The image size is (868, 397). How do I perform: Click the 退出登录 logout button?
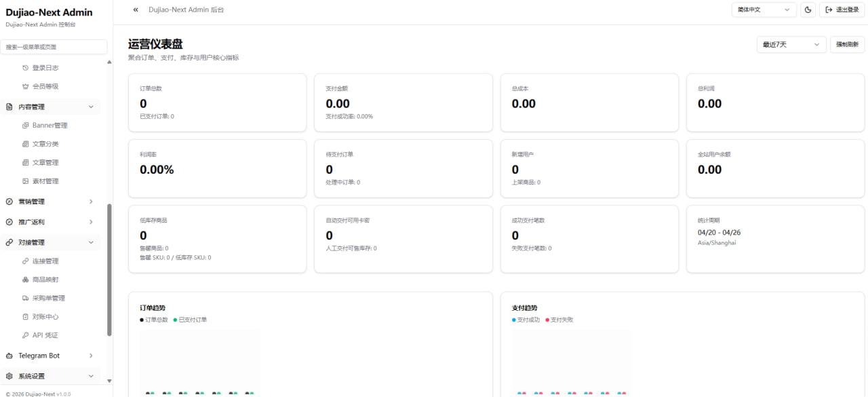tap(842, 10)
